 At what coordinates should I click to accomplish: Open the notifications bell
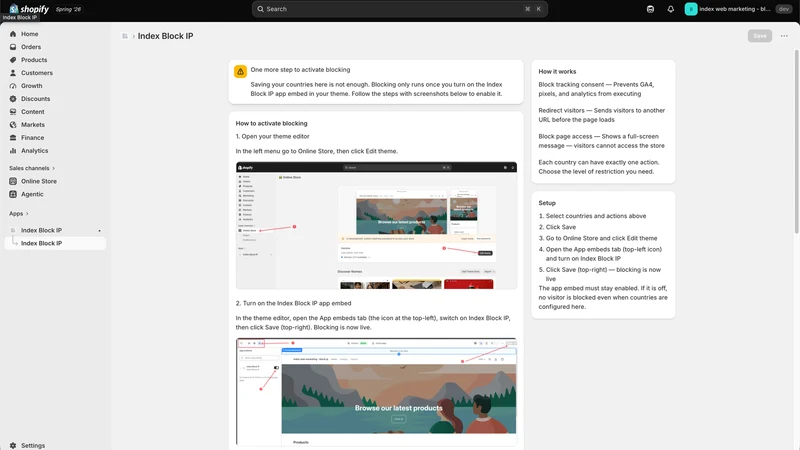(670, 9)
